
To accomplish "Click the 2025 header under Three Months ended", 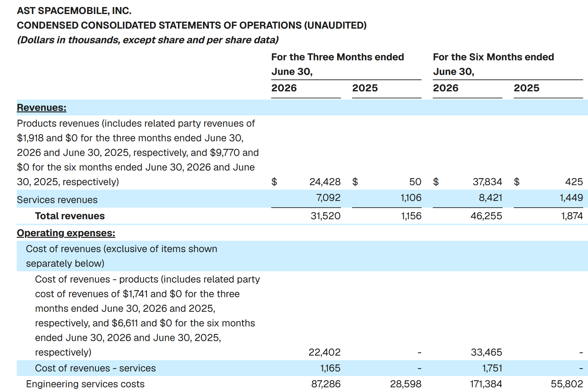I will (365, 88).
